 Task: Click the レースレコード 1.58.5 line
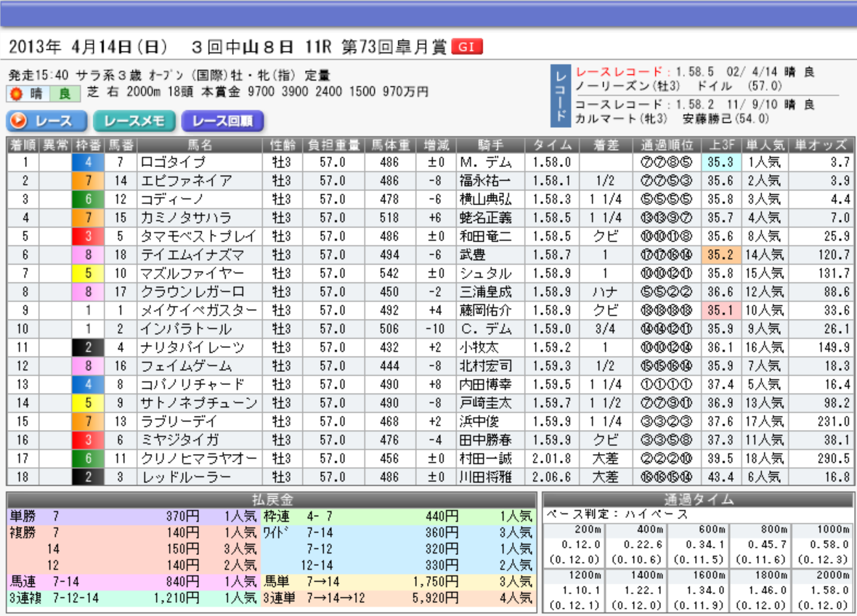(x=694, y=72)
